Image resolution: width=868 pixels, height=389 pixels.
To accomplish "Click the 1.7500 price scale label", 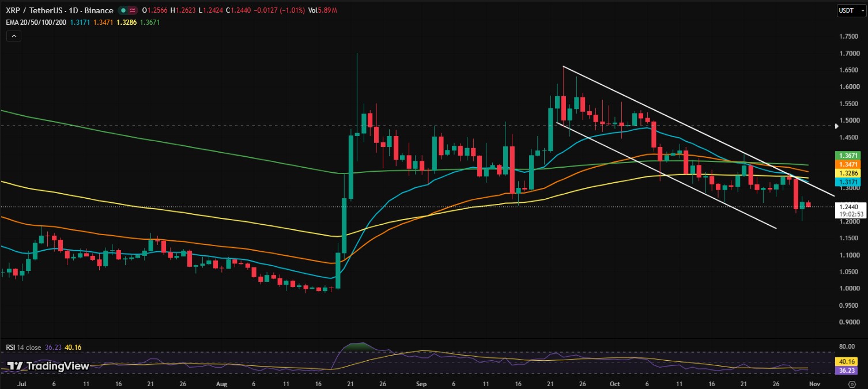I will pos(850,36).
